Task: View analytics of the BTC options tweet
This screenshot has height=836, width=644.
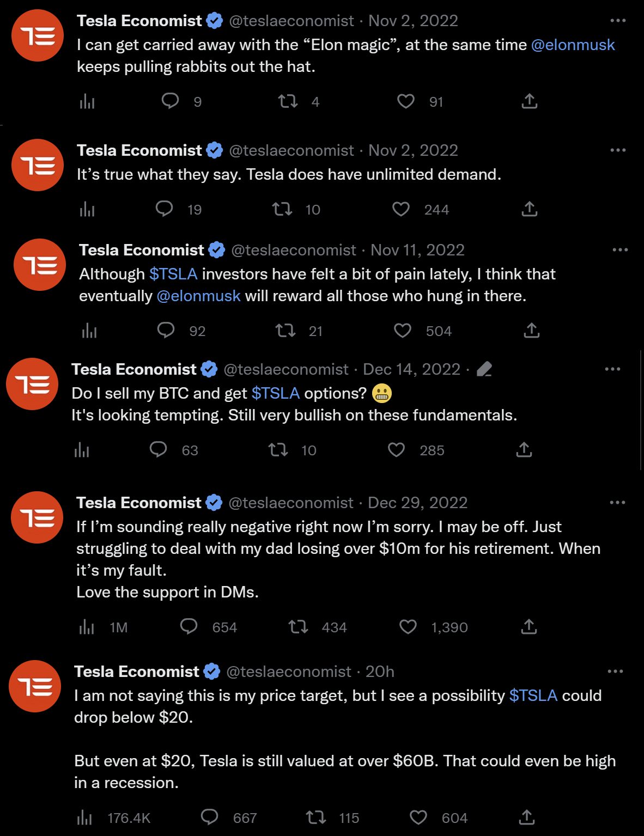Action: tap(82, 450)
